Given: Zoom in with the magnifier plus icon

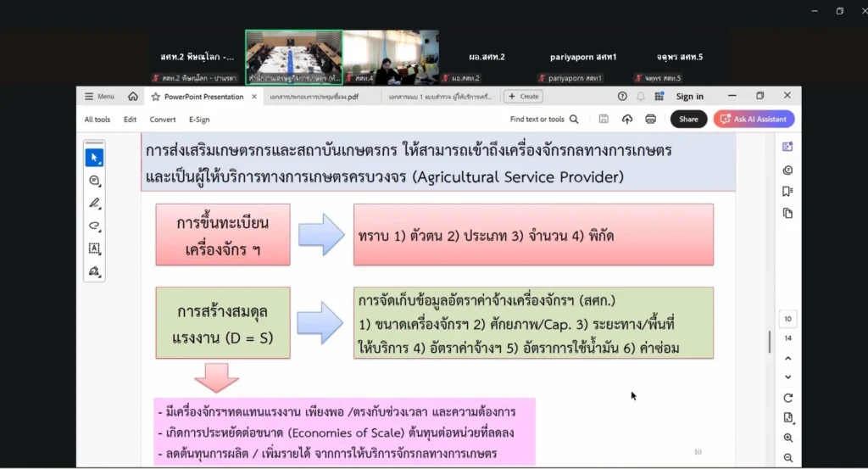Looking at the screenshot, I should (787, 438).
